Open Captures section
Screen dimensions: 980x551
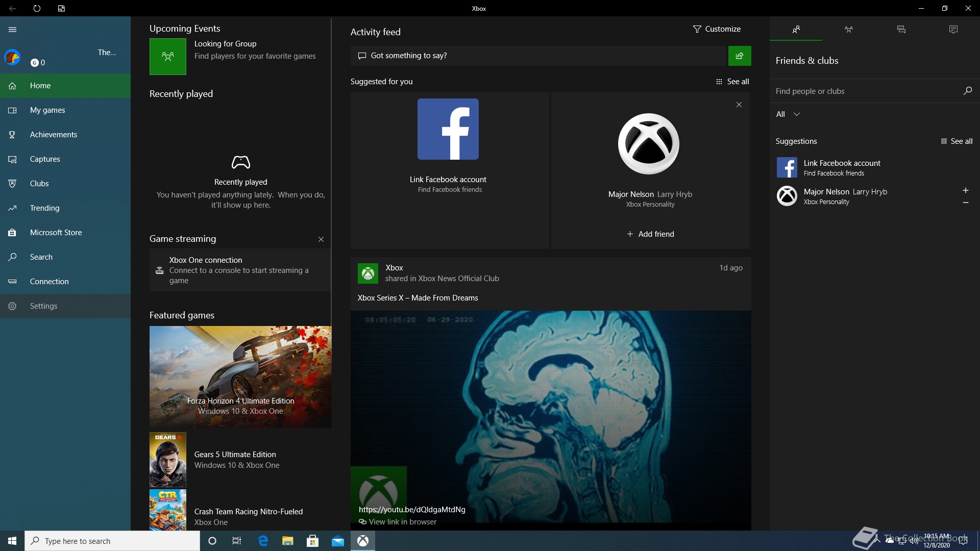pyautogui.click(x=65, y=159)
